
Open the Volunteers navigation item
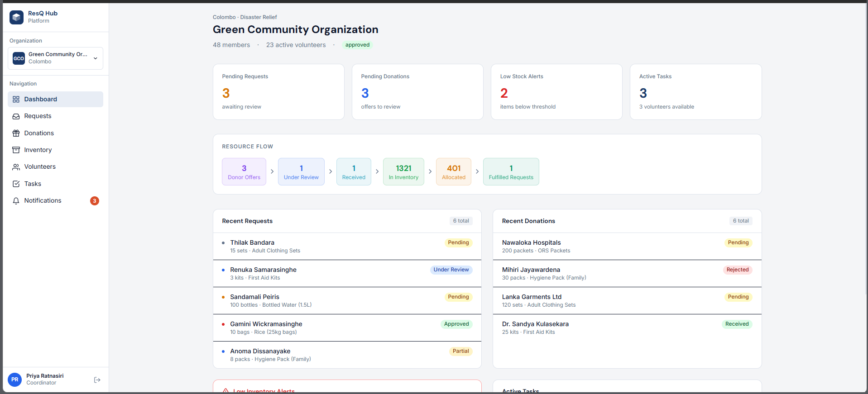tap(55, 167)
